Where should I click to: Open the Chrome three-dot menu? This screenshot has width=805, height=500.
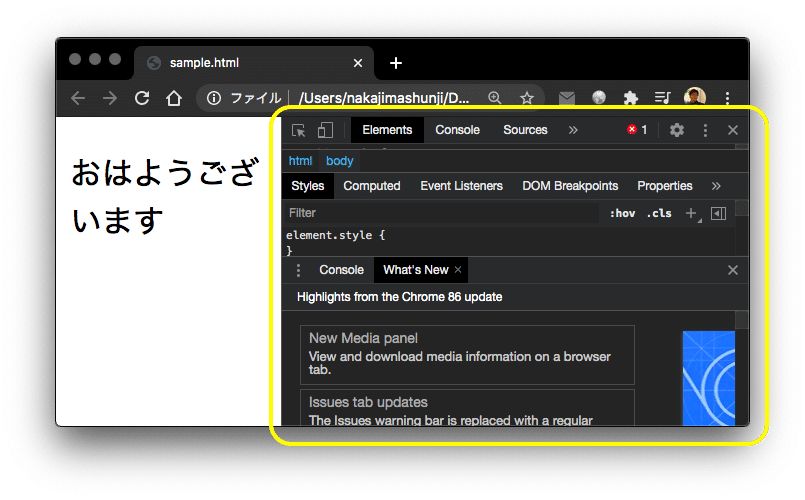tap(727, 98)
